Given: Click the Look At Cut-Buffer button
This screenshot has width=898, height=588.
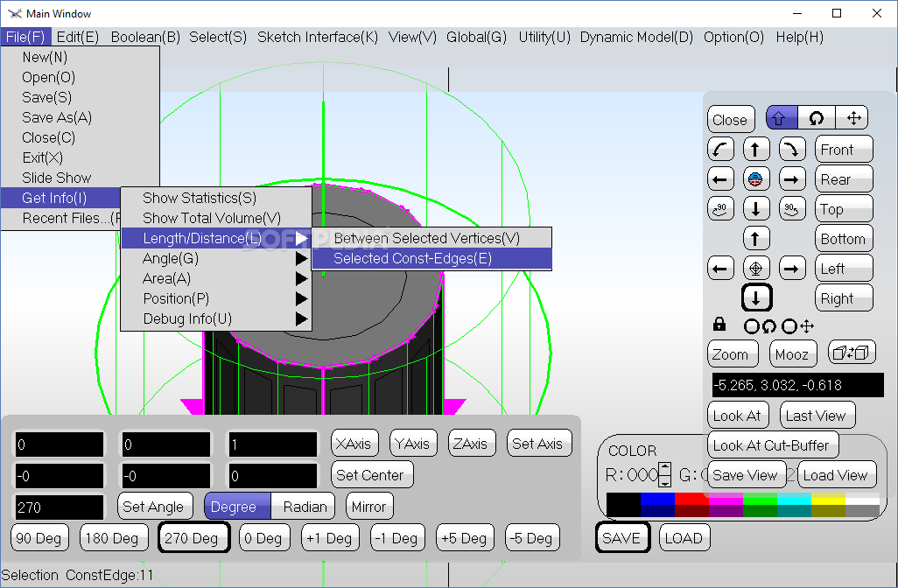Looking at the screenshot, I should click(x=773, y=444).
